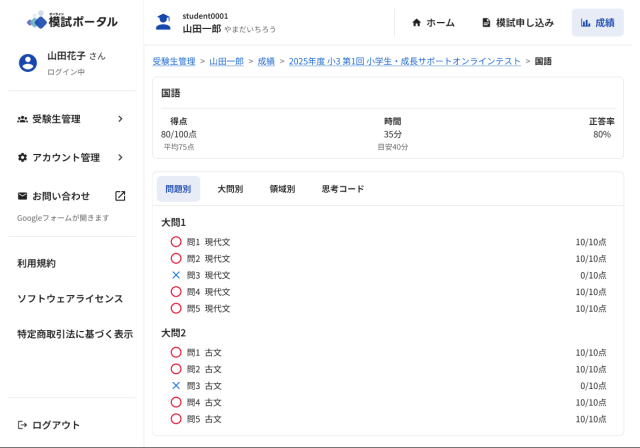Expand the 受験生管理 chevron
The width and height of the screenshot is (640, 448).
coord(120,119)
